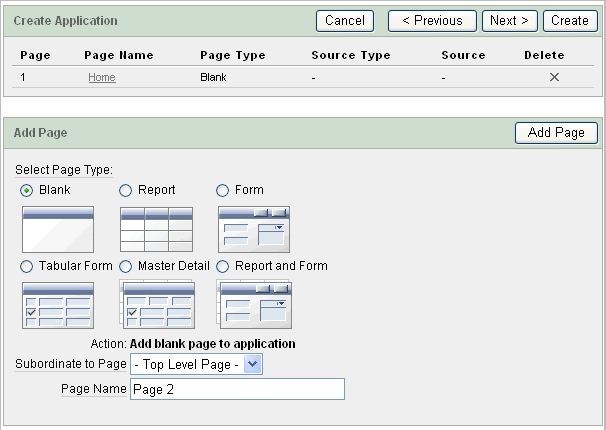Select the Blank radio button

(x=27, y=190)
